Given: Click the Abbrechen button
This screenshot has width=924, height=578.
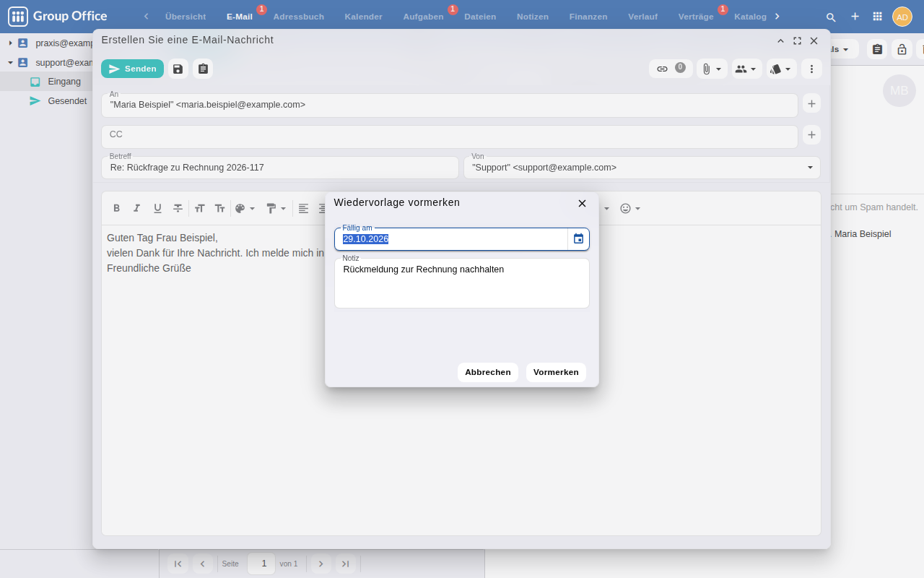Looking at the screenshot, I should 488,372.
